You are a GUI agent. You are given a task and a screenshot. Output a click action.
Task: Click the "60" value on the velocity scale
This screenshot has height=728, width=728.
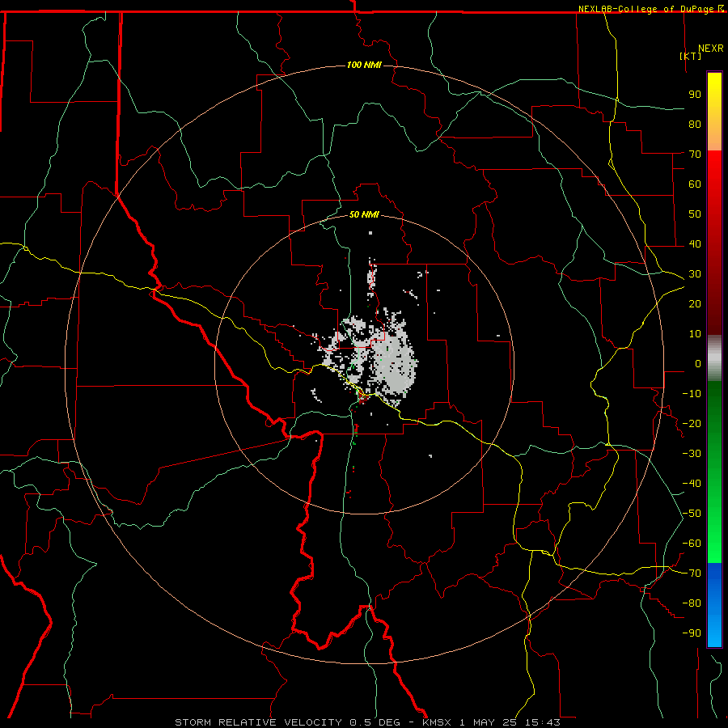695,184
